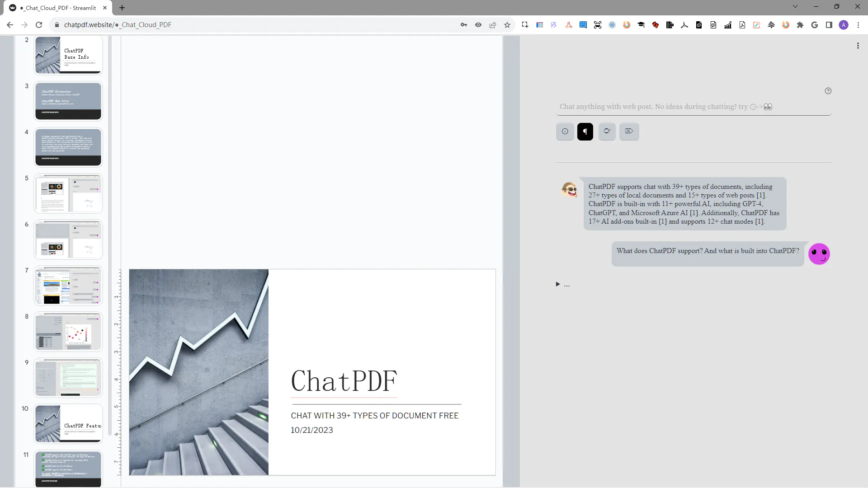The height and width of the screenshot is (488, 868).
Task: Click the blue table extension icon
Action: point(539,25)
